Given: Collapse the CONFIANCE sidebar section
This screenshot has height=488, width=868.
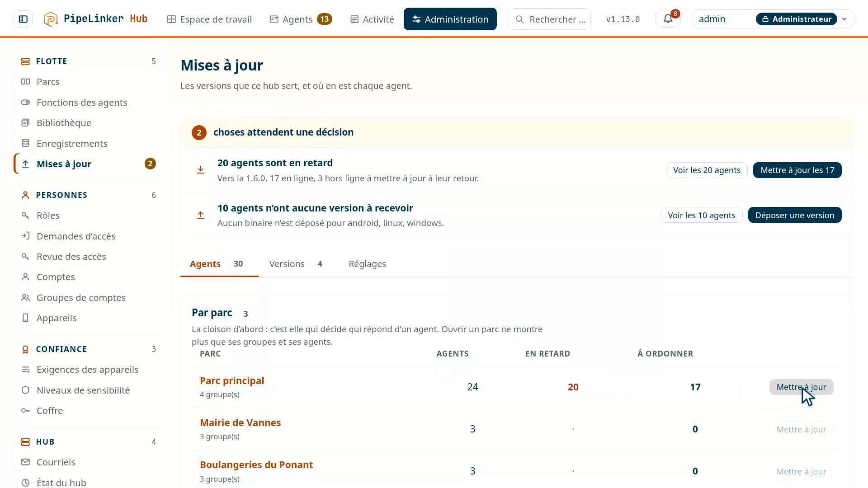Looking at the screenshot, I should [x=89, y=349].
